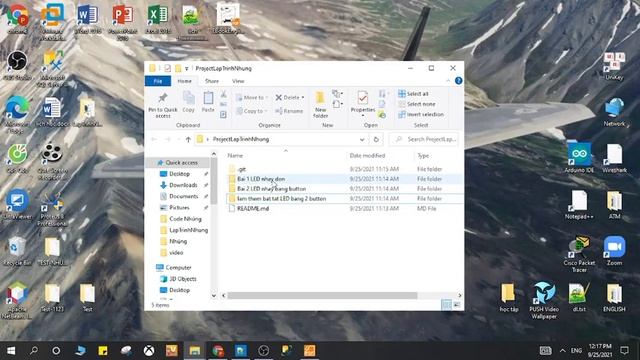Click the Refresh button beside address bar
Viewport: 640px width, 360px height.
(376, 140)
